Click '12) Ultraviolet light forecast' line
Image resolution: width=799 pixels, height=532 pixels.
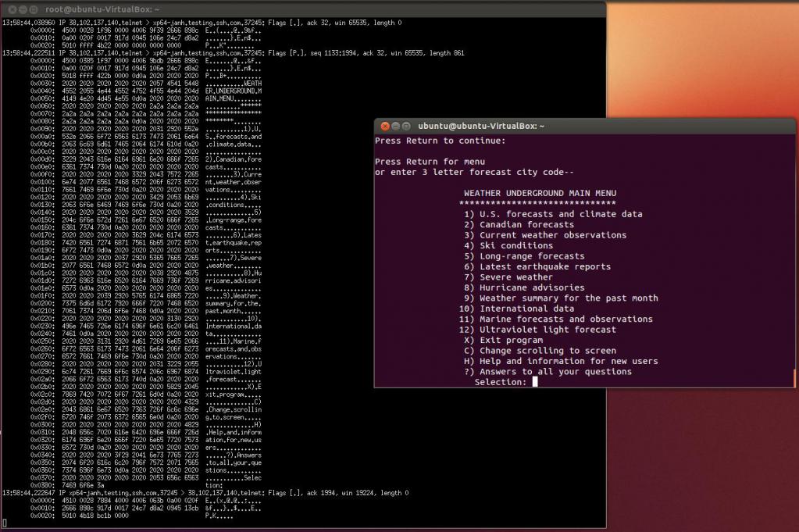point(537,330)
